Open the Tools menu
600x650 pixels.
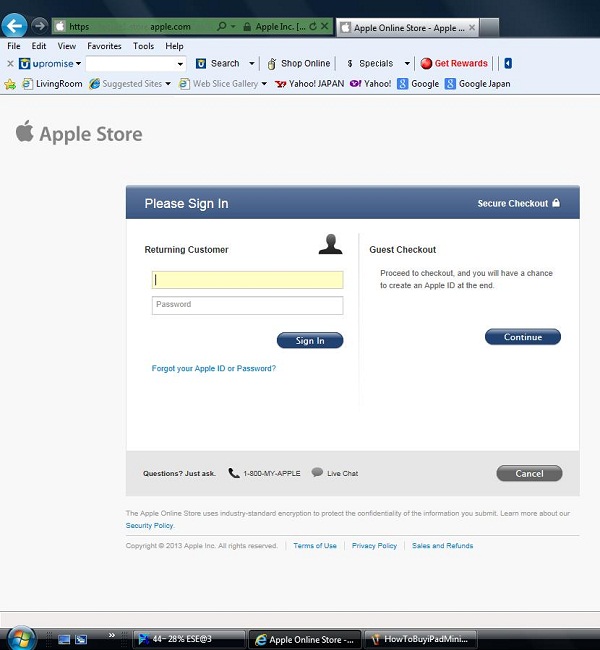tap(143, 46)
